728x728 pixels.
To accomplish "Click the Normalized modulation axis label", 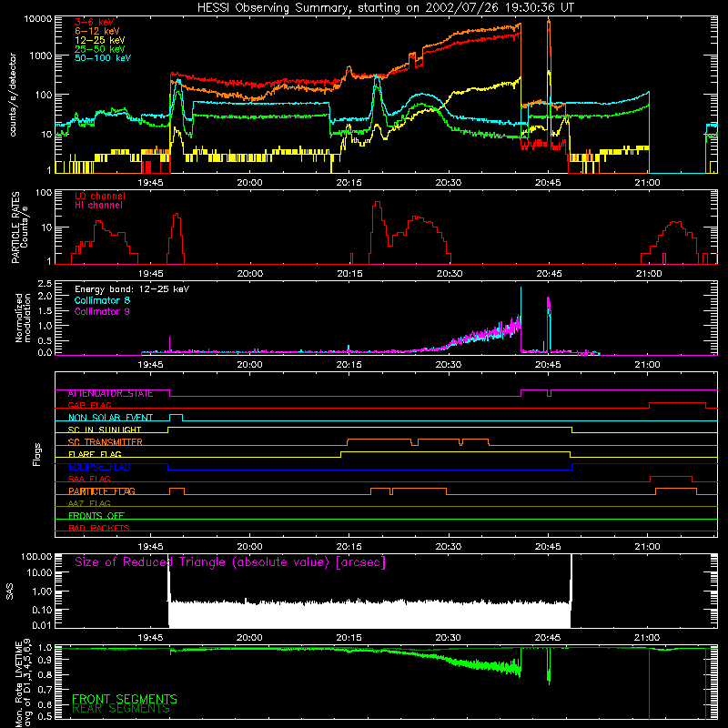I will [x=23, y=318].
